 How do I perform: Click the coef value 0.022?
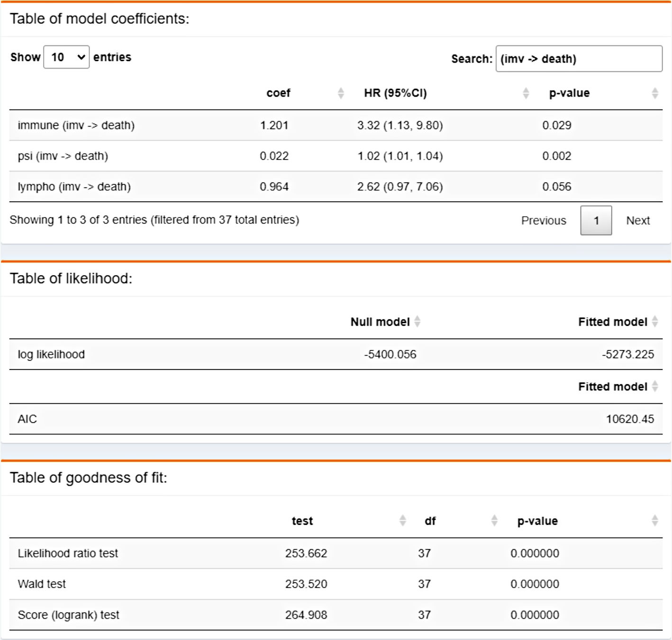pyautogui.click(x=274, y=156)
